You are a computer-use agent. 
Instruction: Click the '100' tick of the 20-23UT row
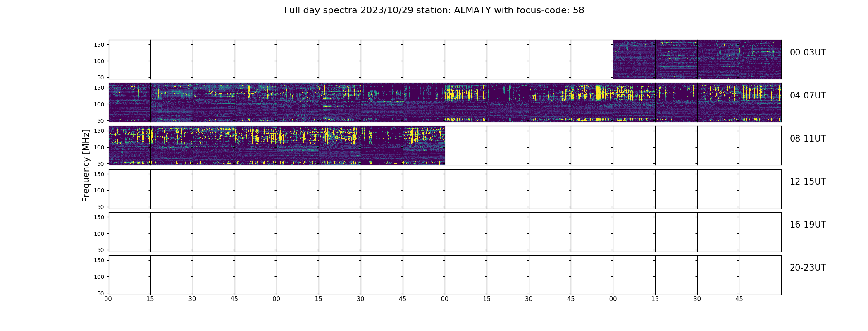click(x=99, y=276)
